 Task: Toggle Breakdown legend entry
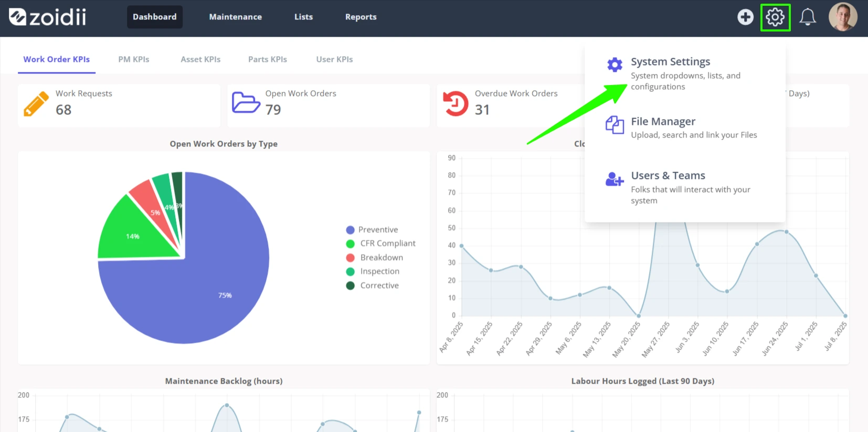pos(375,258)
